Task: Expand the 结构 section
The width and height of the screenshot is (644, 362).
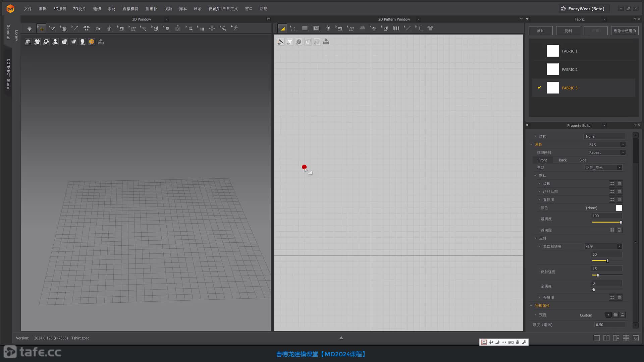Action: click(535, 136)
